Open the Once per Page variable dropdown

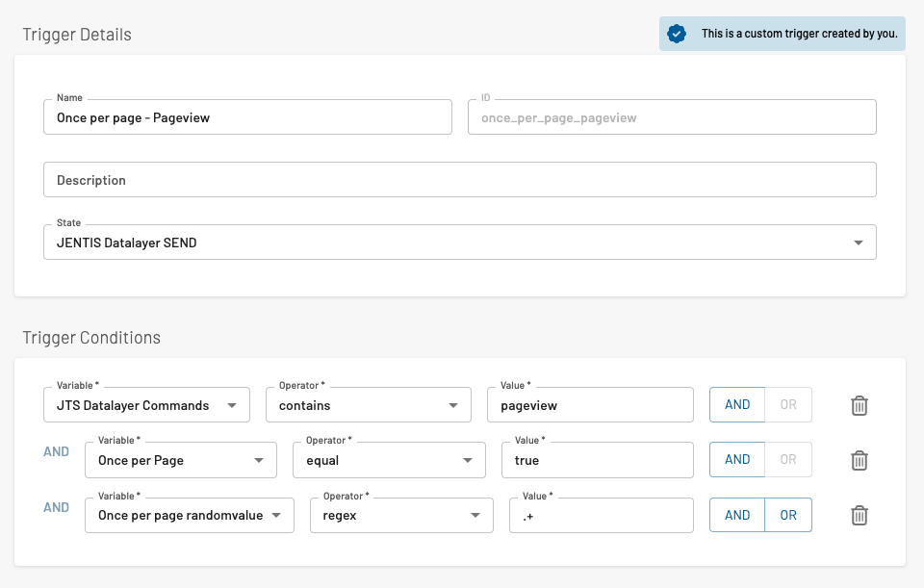180,460
